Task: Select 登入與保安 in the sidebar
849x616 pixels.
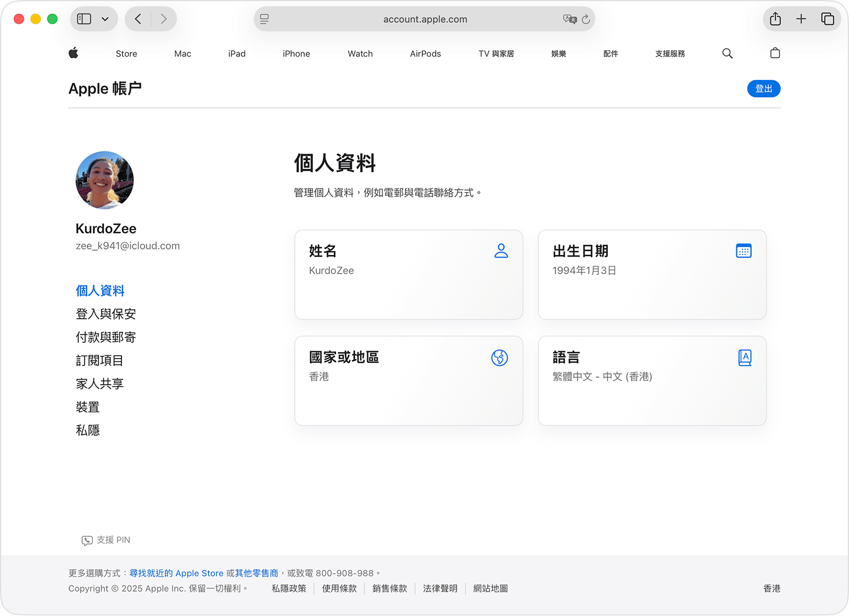Action: pos(106,314)
